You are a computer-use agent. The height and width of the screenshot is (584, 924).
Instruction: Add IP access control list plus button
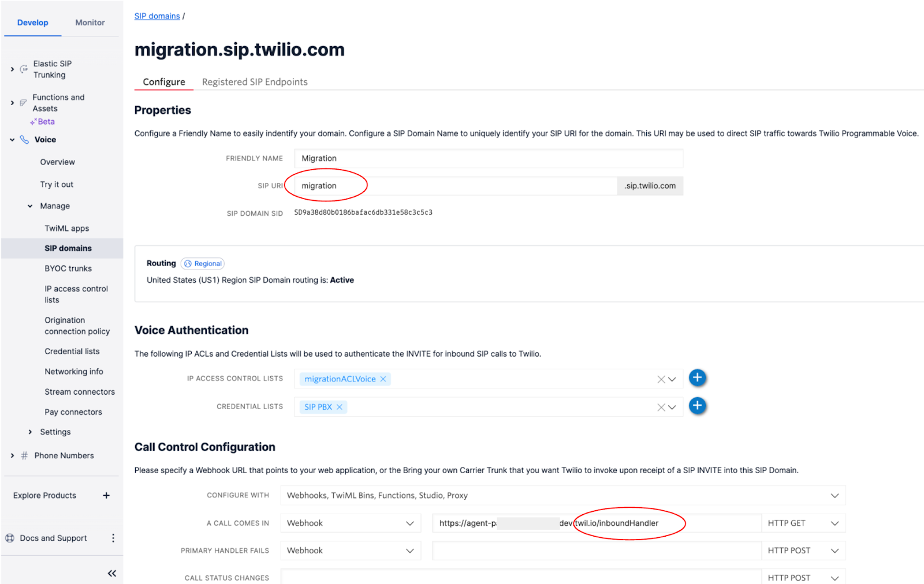coord(697,378)
